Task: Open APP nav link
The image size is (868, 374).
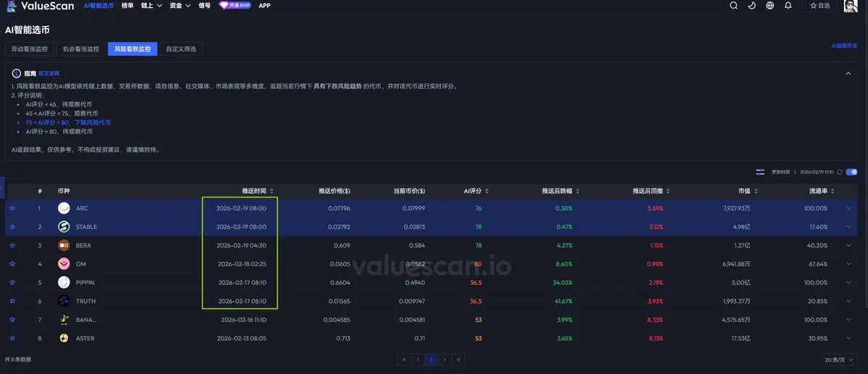Action: click(x=265, y=6)
